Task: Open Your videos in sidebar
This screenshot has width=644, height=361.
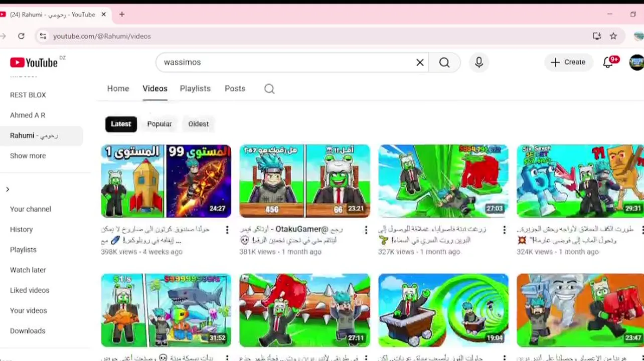Action: coord(28,310)
